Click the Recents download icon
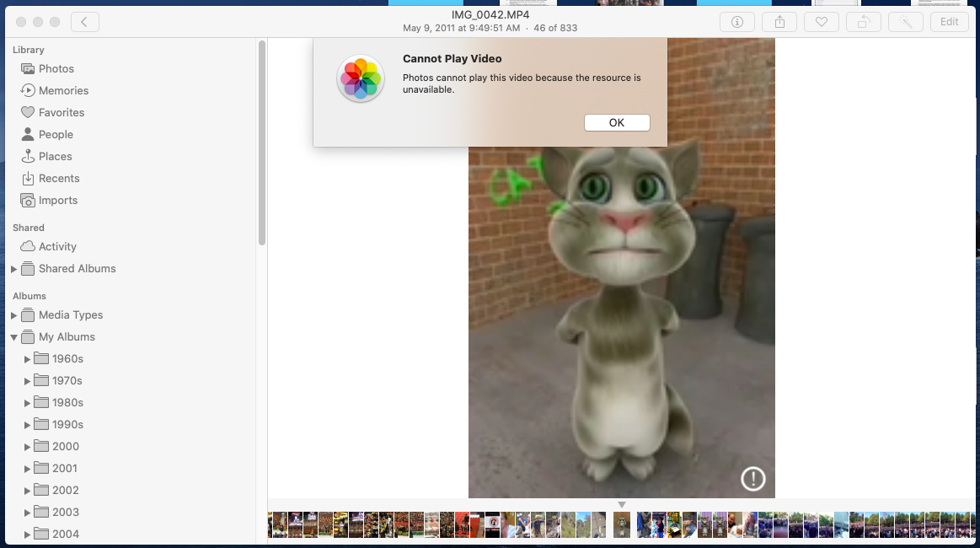The width and height of the screenshot is (980, 548). click(x=28, y=178)
